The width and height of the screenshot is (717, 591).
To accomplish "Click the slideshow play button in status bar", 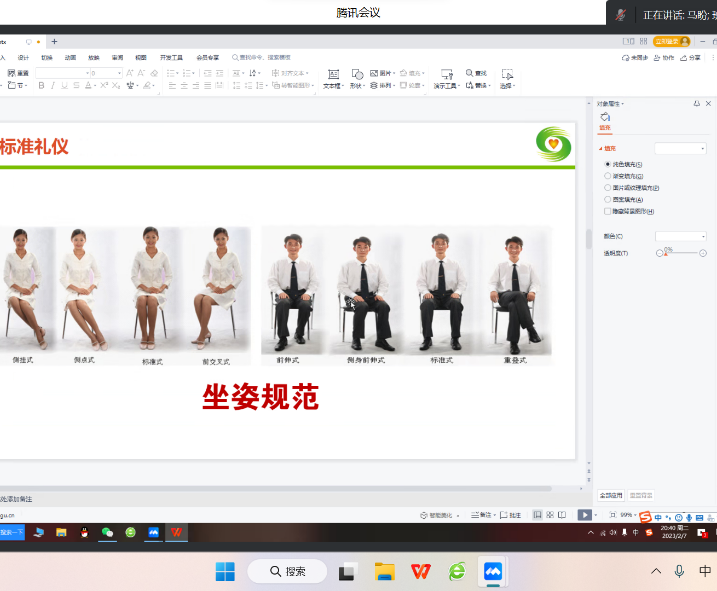I will tap(584, 515).
